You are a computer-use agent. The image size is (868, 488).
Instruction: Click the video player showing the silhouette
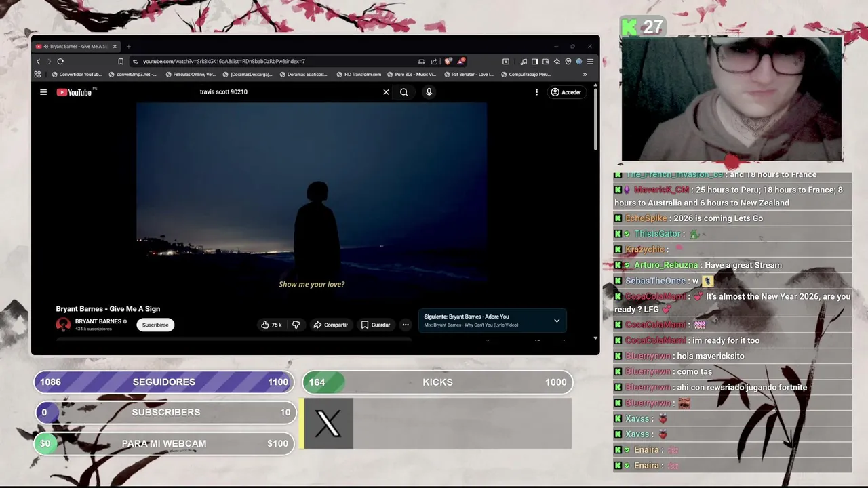[x=311, y=200]
